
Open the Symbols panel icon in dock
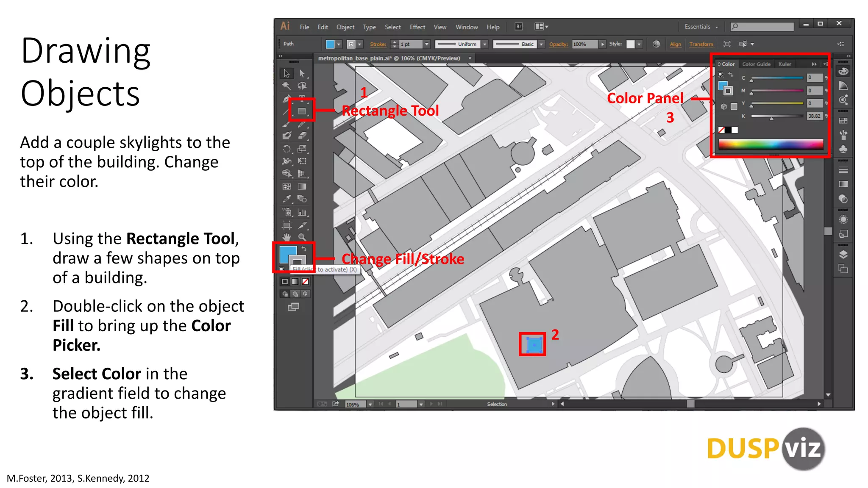(x=843, y=149)
